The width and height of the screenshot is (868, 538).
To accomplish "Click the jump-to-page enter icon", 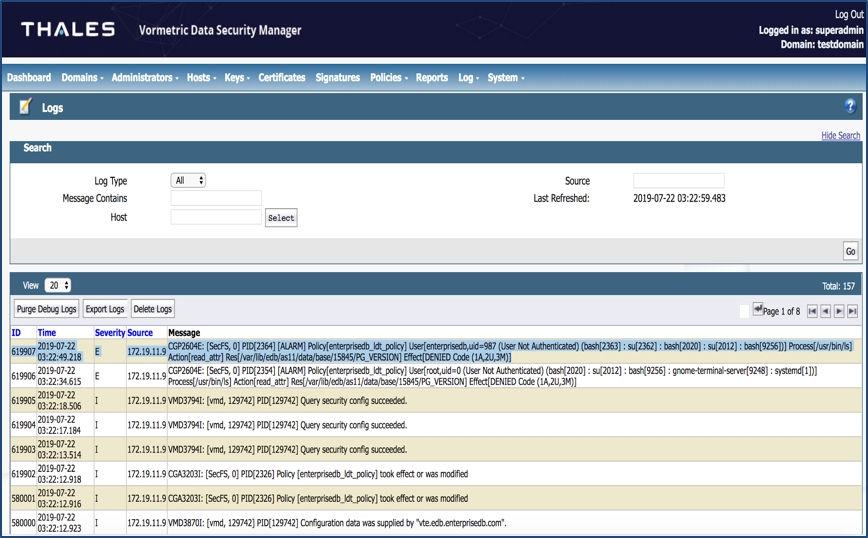I will [758, 310].
